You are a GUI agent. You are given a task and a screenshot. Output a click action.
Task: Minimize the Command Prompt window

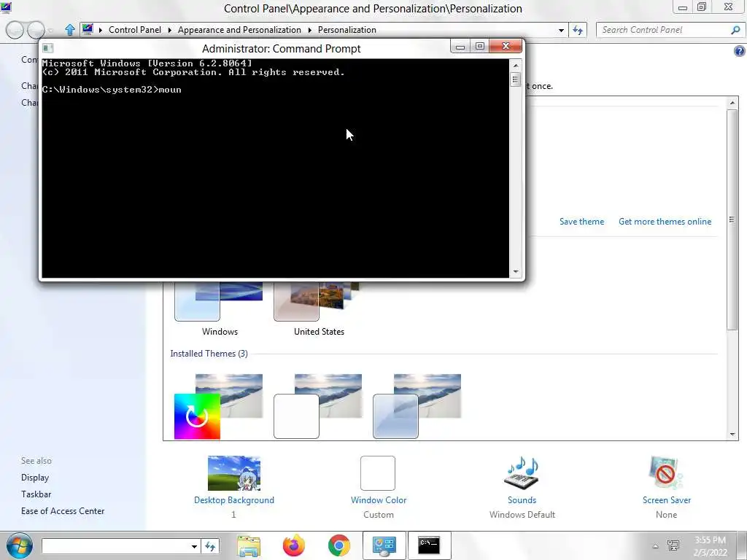coord(460,47)
